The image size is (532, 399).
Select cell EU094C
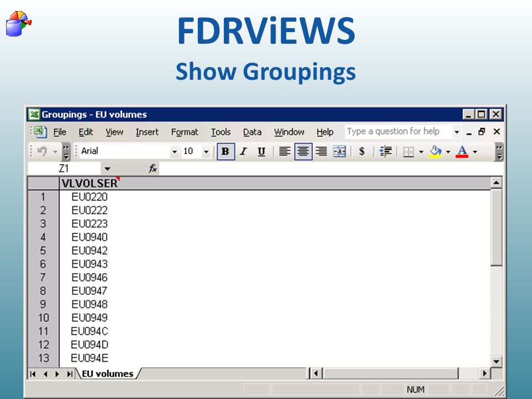tap(90, 331)
